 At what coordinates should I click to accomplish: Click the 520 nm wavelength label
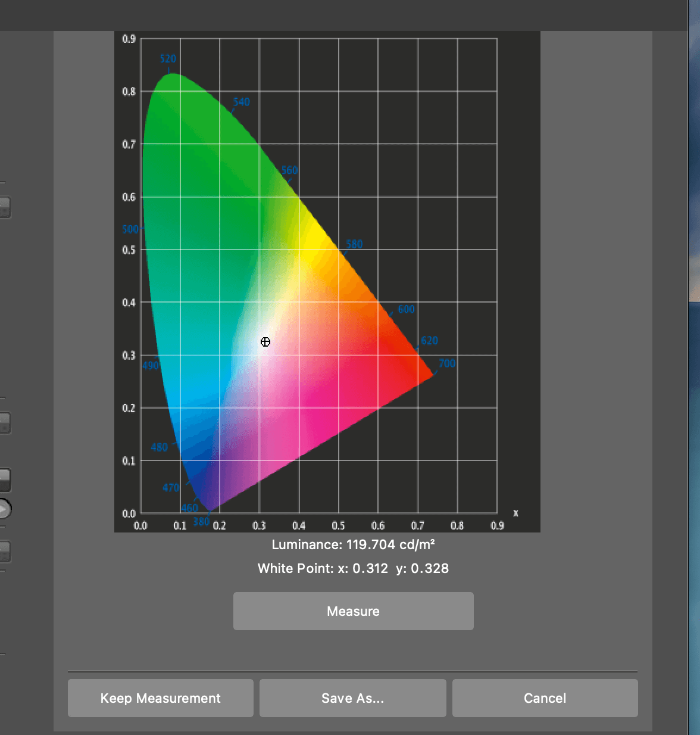point(167,59)
